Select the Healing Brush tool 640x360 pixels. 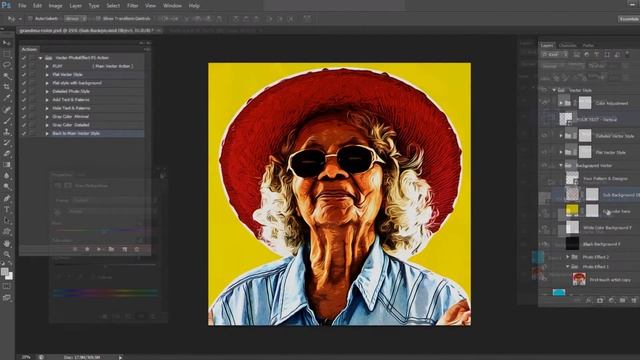click(x=7, y=109)
